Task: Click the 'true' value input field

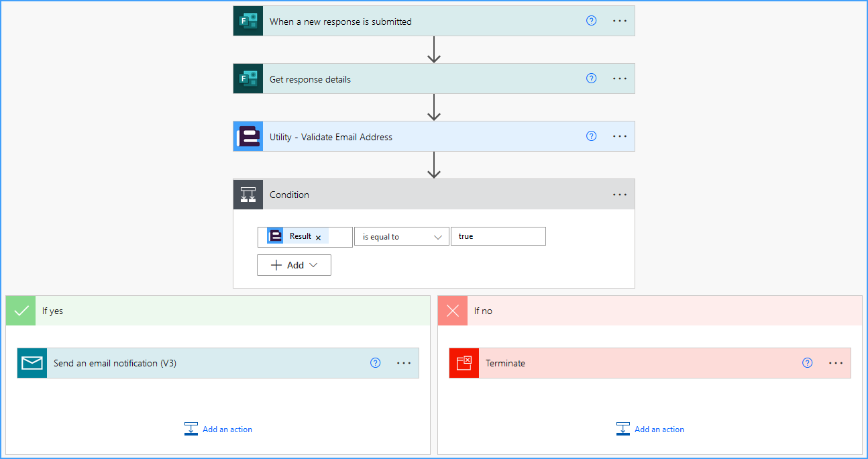Action: coord(498,236)
